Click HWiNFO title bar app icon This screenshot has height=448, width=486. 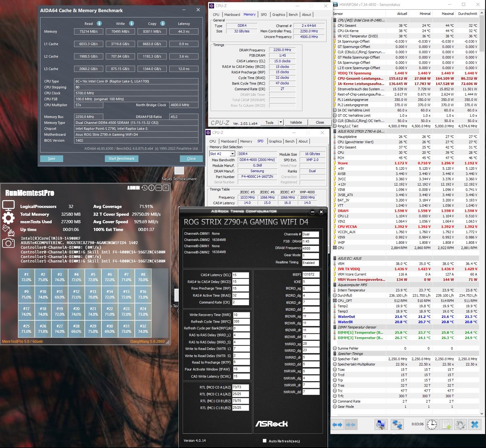coord(335,5)
